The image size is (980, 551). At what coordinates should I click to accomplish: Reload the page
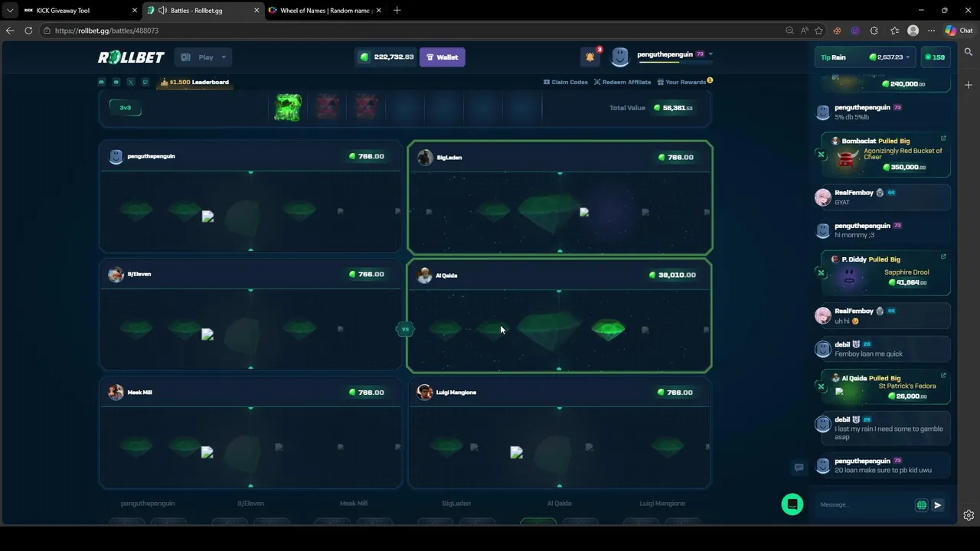pyautogui.click(x=28, y=31)
